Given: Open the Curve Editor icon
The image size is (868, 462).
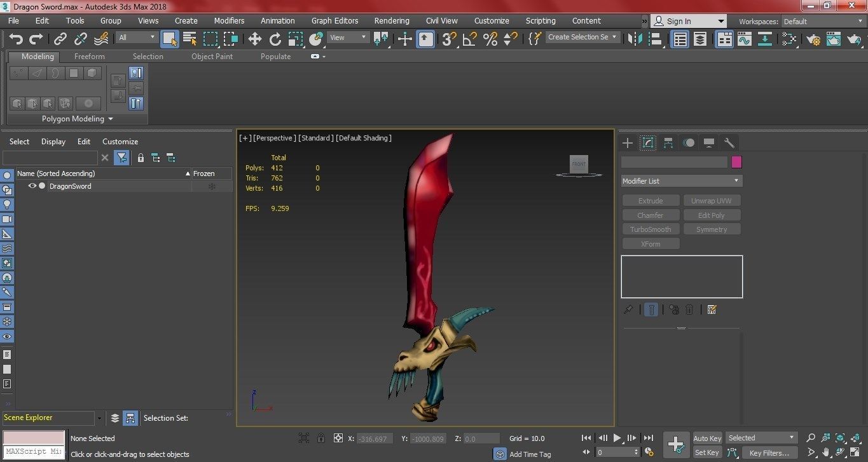Looking at the screenshot, I should [x=745, y=39].
